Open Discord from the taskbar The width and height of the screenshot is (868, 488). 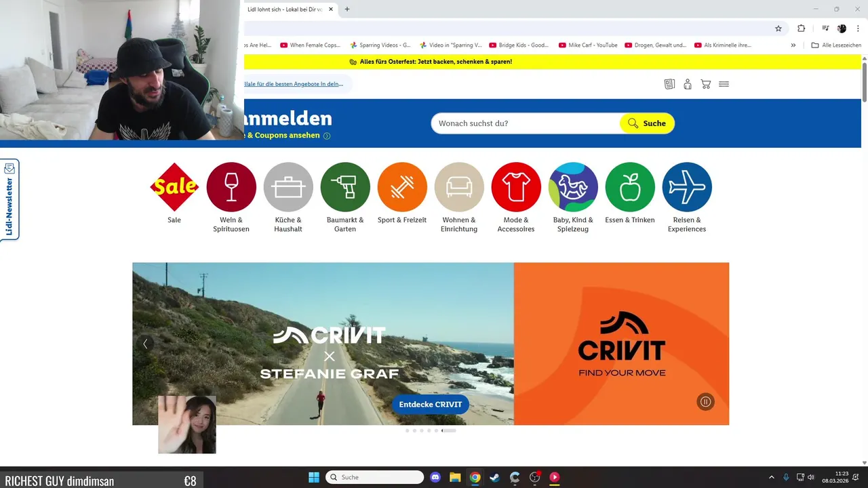click(435, 477)
